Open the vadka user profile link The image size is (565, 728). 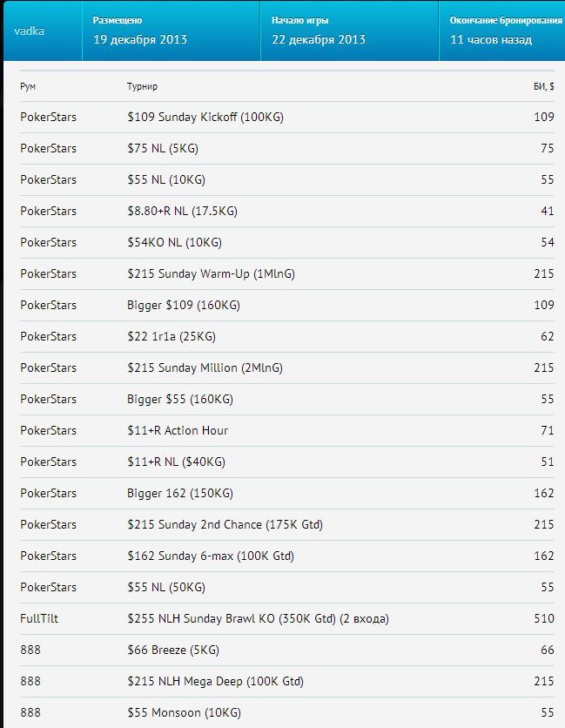pos(30,31)
